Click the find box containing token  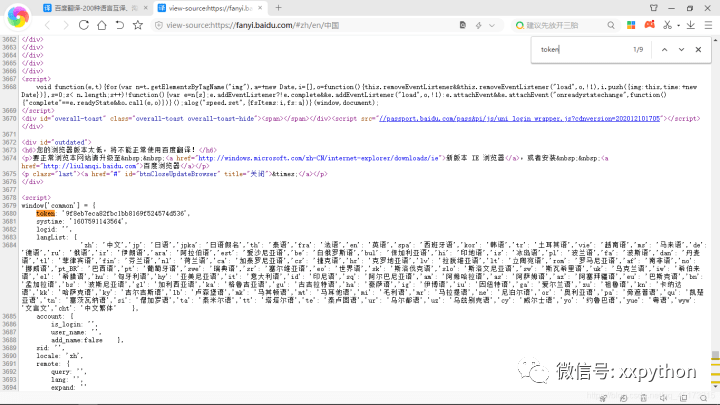581,49
